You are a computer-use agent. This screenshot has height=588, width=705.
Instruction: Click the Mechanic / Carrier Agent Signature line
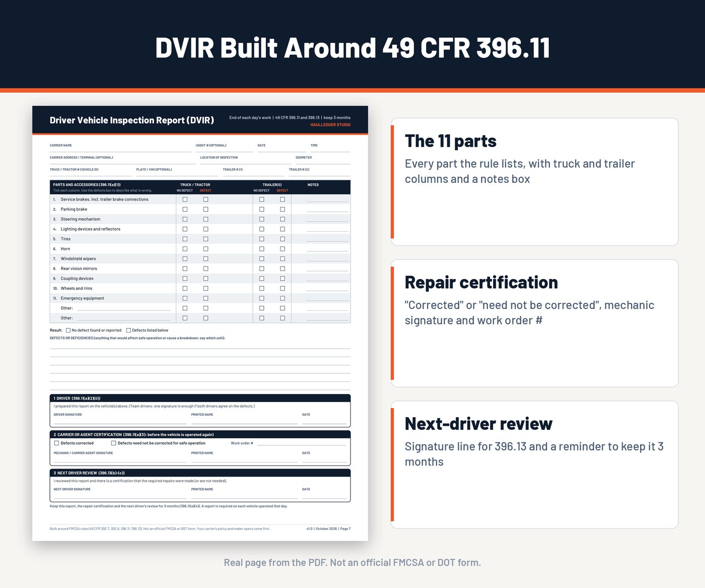click(x=120, y=459)
